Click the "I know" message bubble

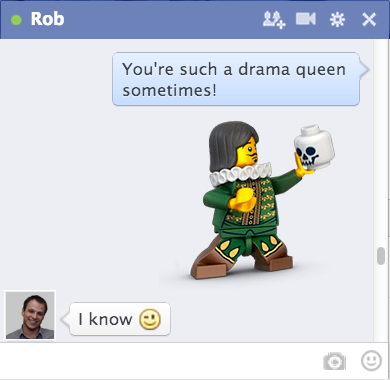pos(120,319)
